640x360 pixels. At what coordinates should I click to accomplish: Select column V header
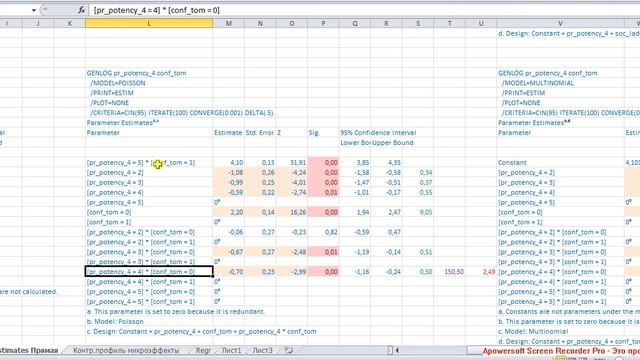tap(560, 24)
